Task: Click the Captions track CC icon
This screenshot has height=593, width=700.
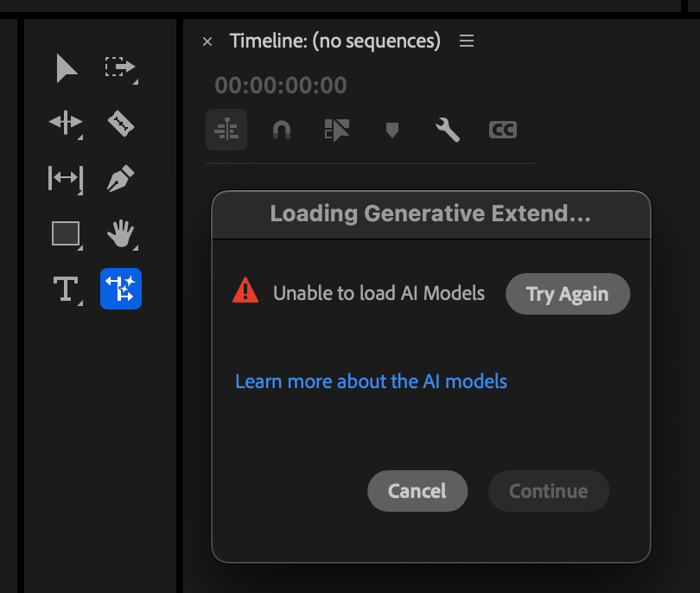Action: (x=502, y=130)
